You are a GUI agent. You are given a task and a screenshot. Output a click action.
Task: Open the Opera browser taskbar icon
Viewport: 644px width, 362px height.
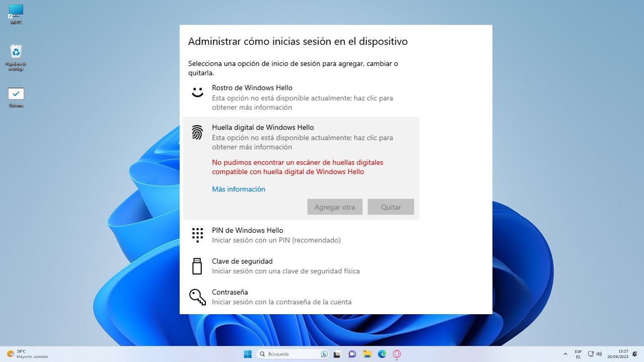point(396,354)
